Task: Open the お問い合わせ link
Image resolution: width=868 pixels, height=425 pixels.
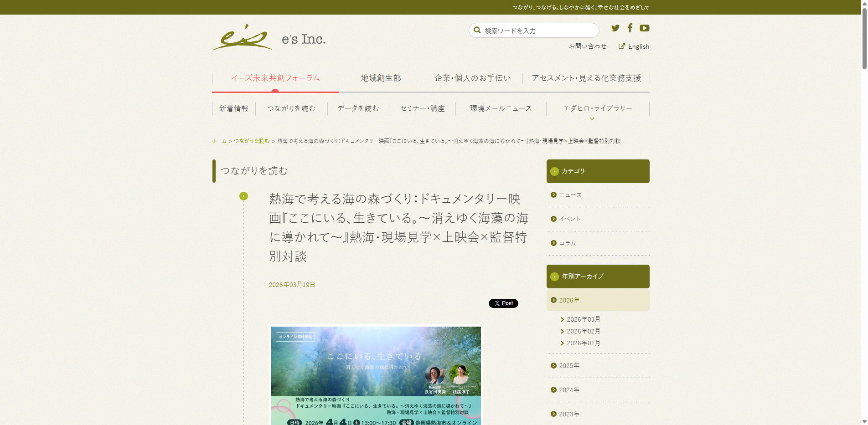Action: coord(588,46)
